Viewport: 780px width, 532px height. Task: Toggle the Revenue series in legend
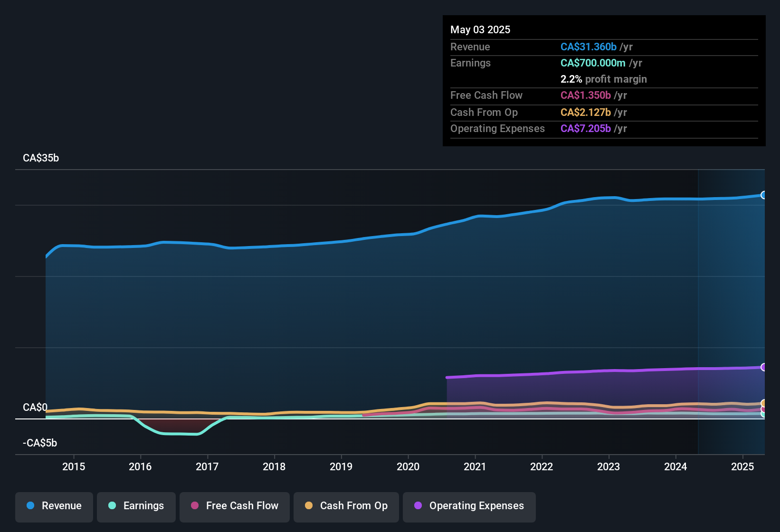click(x=54, y=506)
